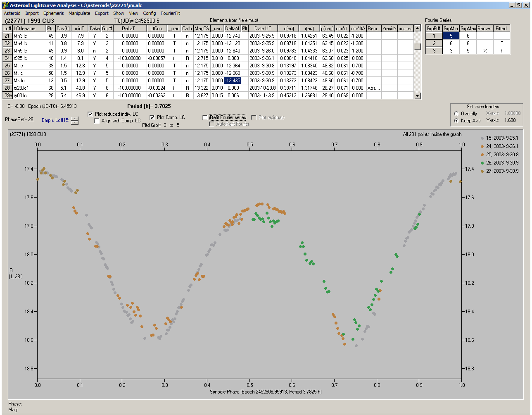The height and width of the screenshot is (415, 532).
Task: Click the AutoRefit Fourier checkbox
Action: (x=212, y=124)
